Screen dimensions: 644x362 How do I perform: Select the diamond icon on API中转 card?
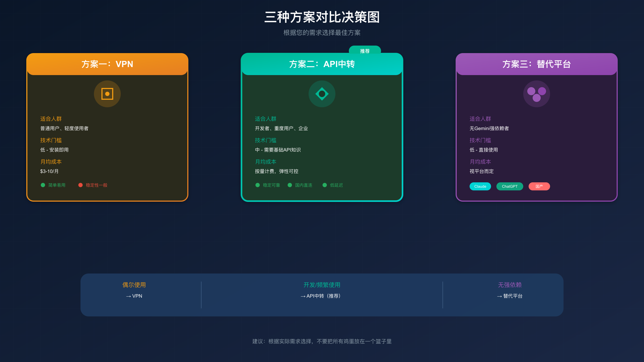(322, 94)
